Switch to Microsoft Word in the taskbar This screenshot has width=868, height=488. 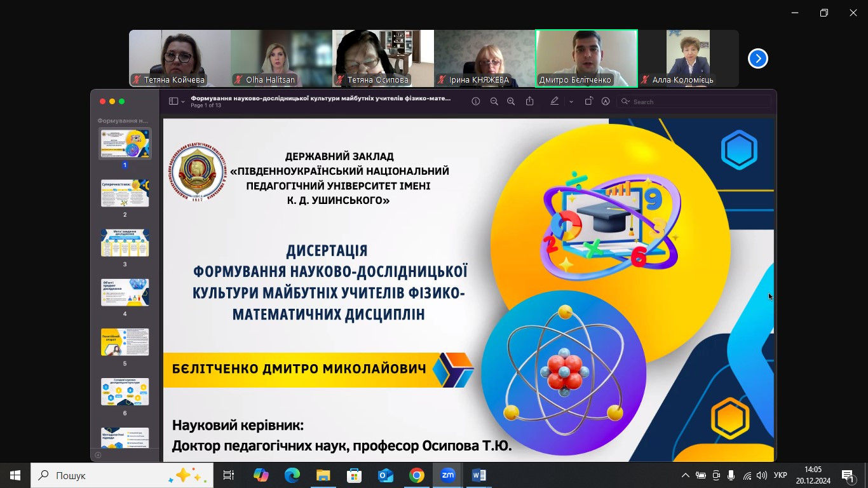point(479,475)
